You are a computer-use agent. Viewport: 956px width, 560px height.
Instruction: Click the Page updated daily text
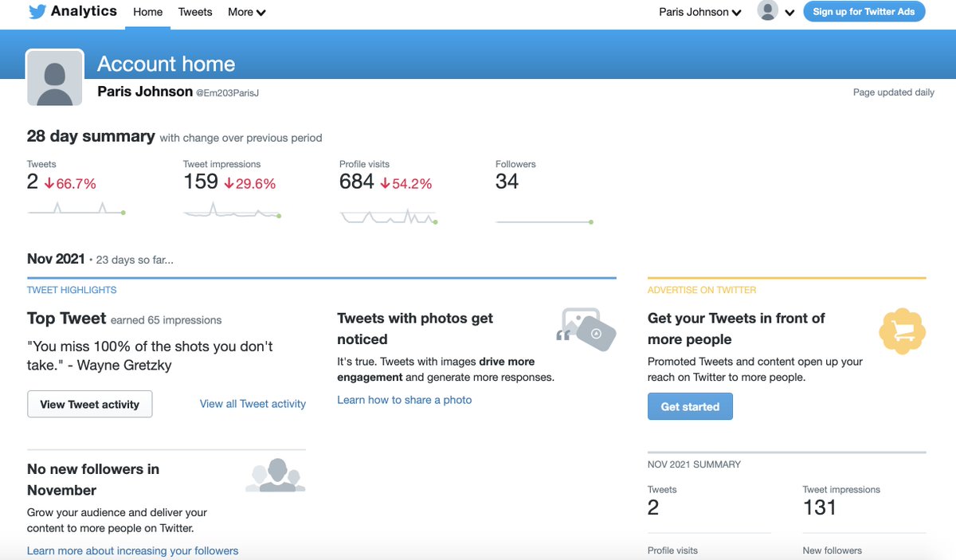click(x=893, y=92)
